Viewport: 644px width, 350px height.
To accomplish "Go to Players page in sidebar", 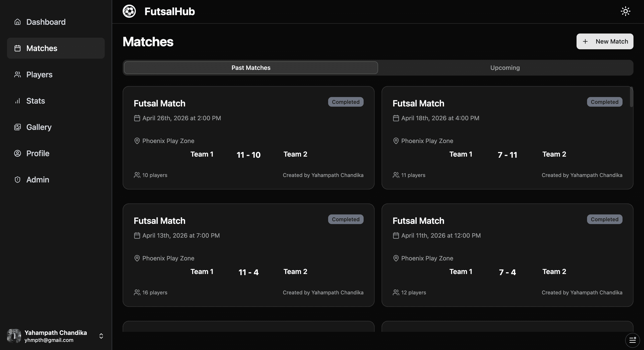I will [x=56, y=74].
